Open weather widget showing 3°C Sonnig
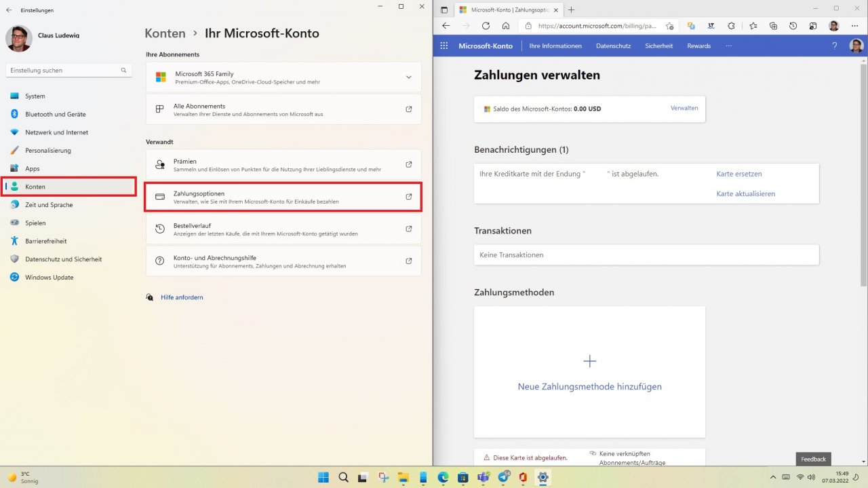Image resolution: width=868 pixels, height=488 pixels. click(x=23, y=477)
